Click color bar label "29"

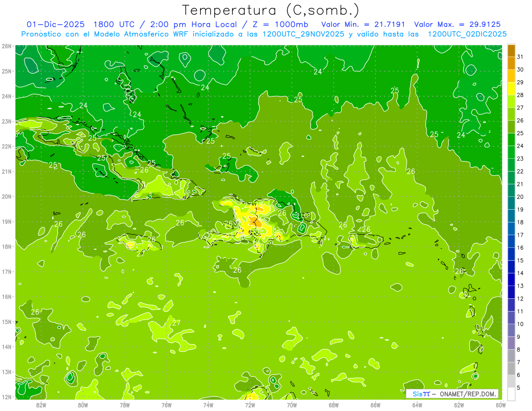point(520,82)
